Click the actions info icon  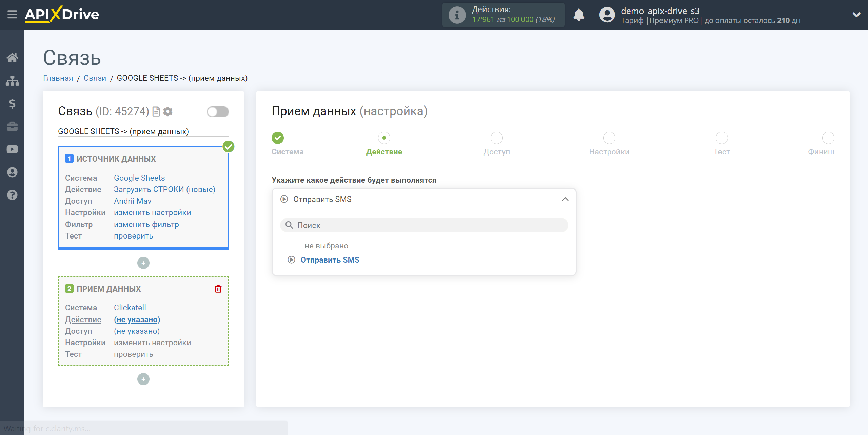(457, 15)
